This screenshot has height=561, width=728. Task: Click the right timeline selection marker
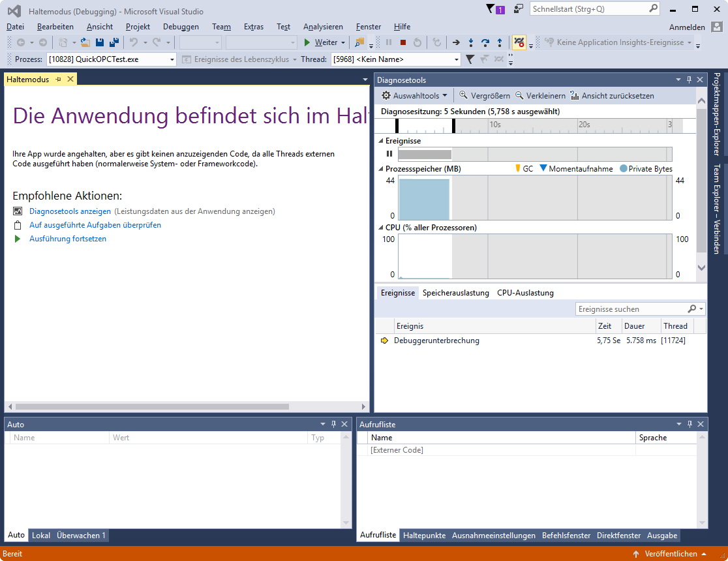[453, 126]
